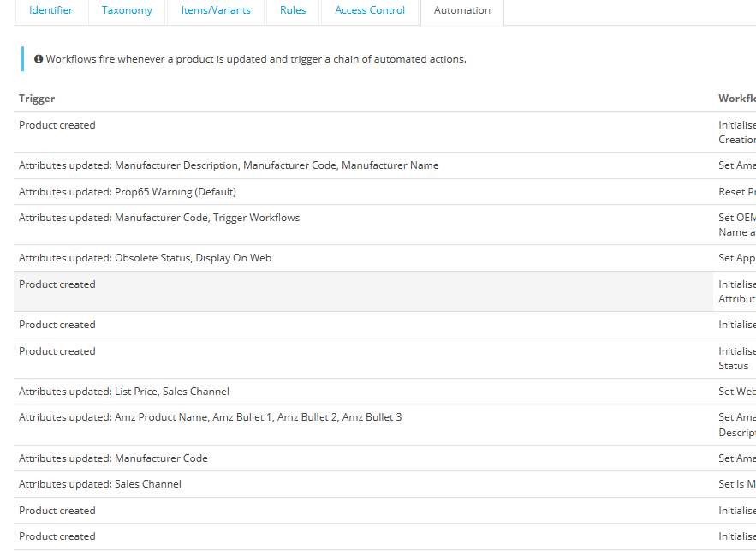Click the info icon in the workflows notice
756x551 pixels.
click(39, 59)
